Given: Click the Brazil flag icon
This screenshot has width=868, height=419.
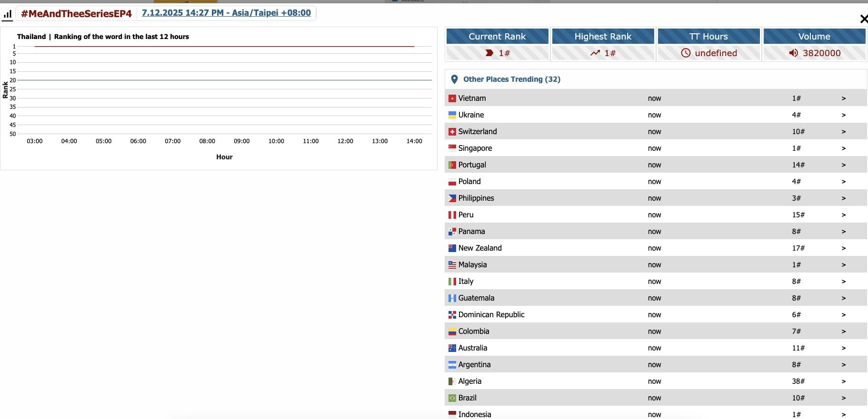Looking at the screenshot, I should [x=452, y=398].
